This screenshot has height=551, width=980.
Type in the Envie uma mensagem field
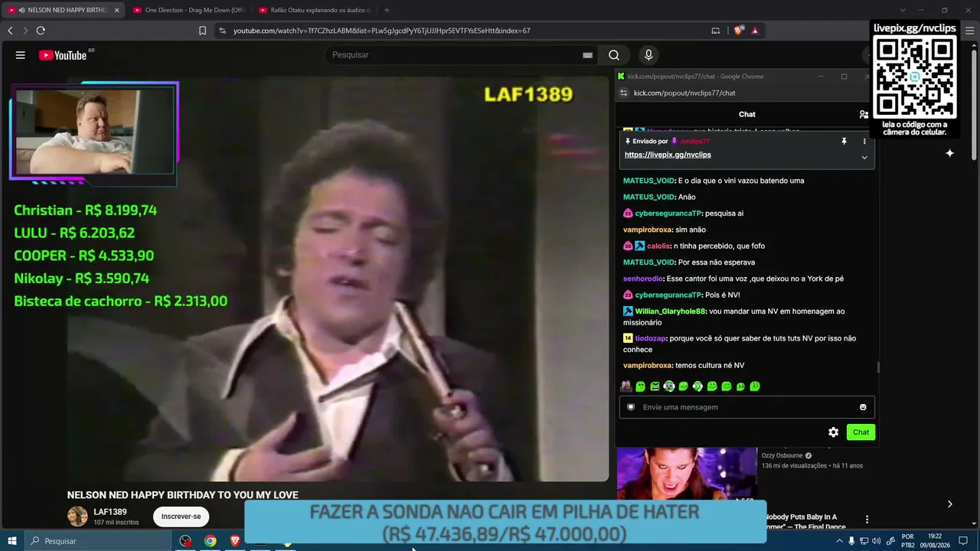point(746,407)
